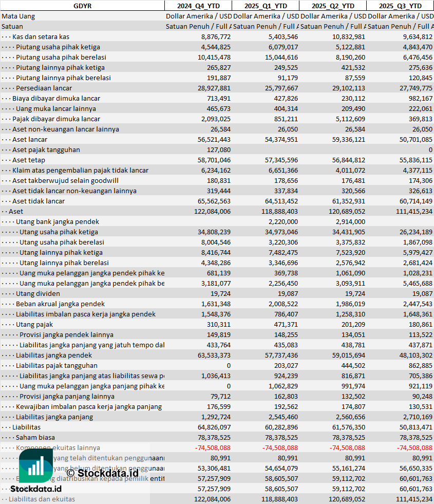The image size is (434, 504).
Task: Click the Utang dividen row label
Action: coord(37,294)
